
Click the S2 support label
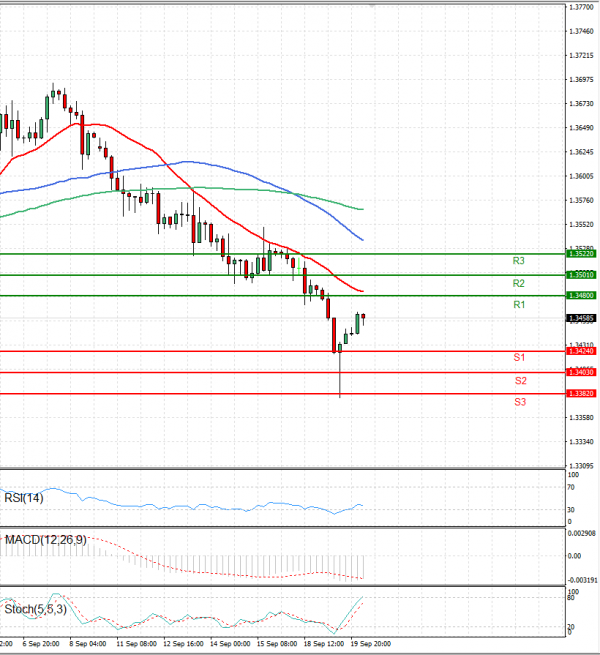(x=520, y=381)
